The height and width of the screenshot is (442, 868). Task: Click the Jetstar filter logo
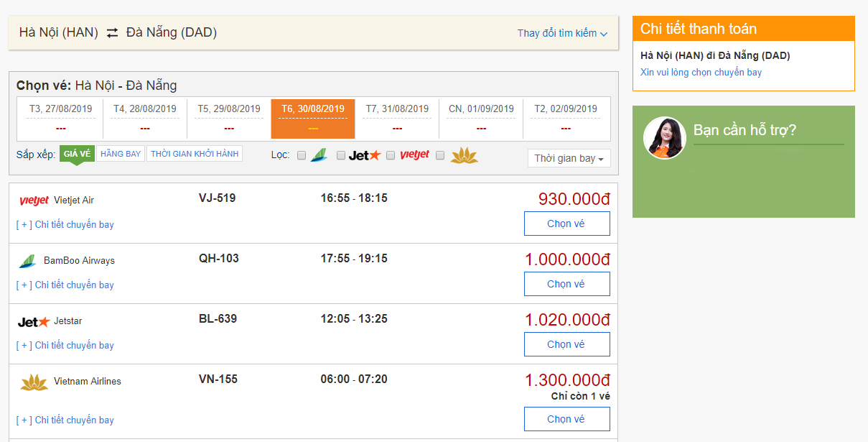coord(364,155)
